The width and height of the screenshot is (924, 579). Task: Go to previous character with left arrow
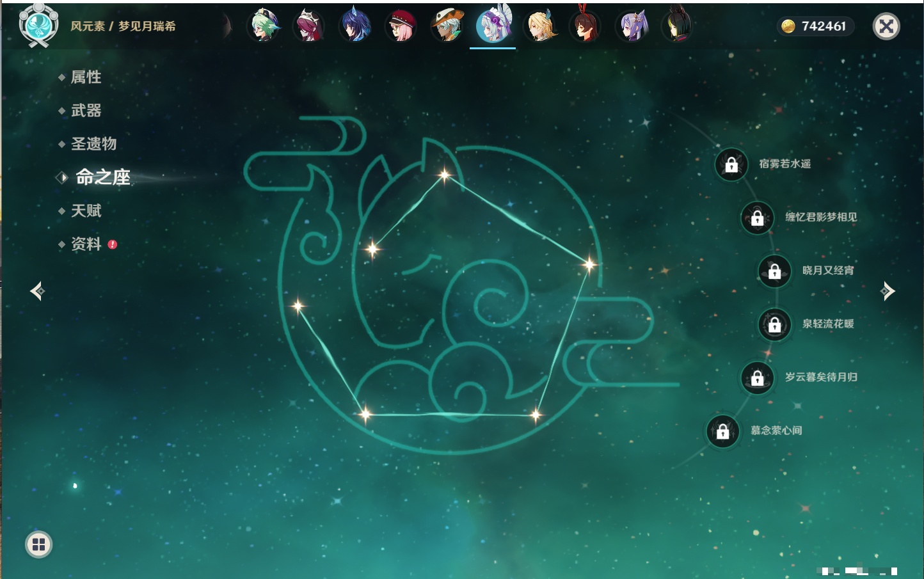point(37,291)
